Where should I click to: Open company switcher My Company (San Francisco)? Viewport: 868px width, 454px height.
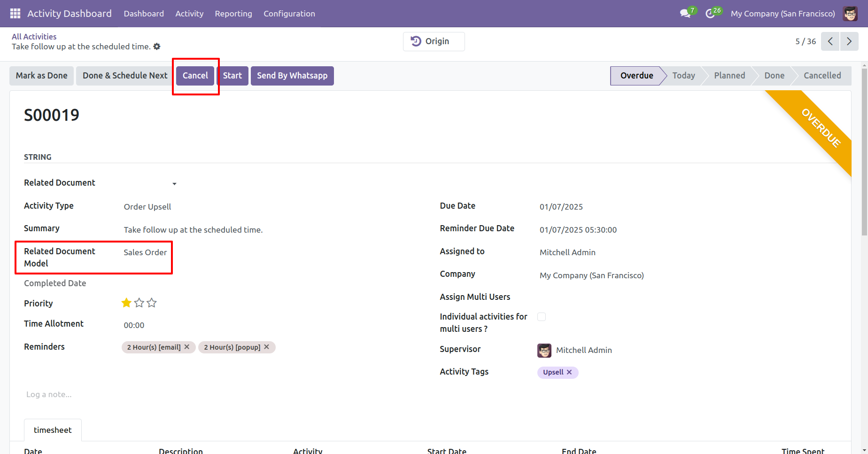783,14
